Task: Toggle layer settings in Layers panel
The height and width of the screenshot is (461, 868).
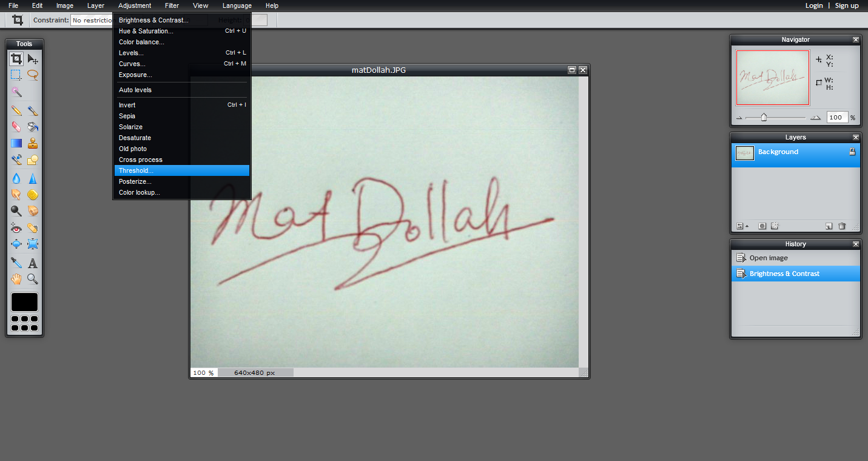Action: point(742,226)
